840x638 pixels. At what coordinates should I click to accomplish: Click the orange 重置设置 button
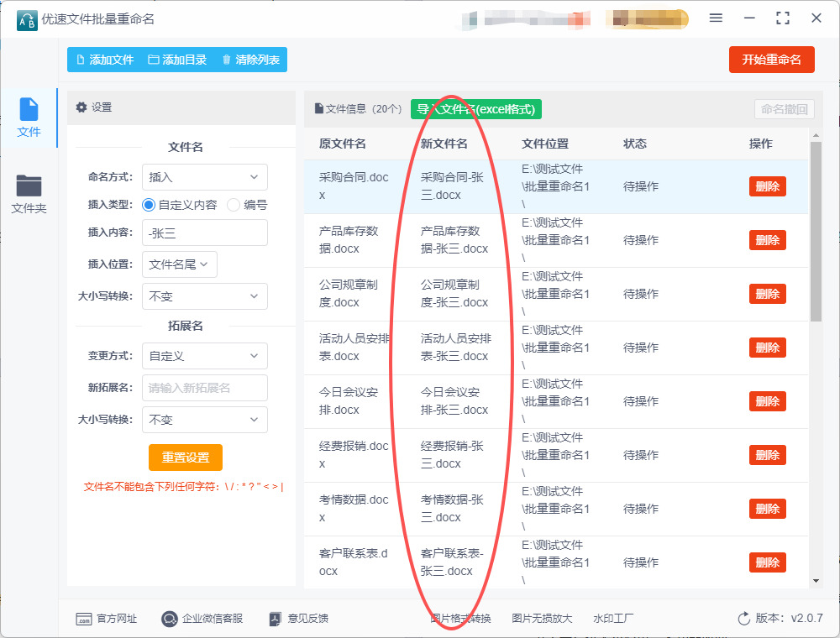click(186, 458)
